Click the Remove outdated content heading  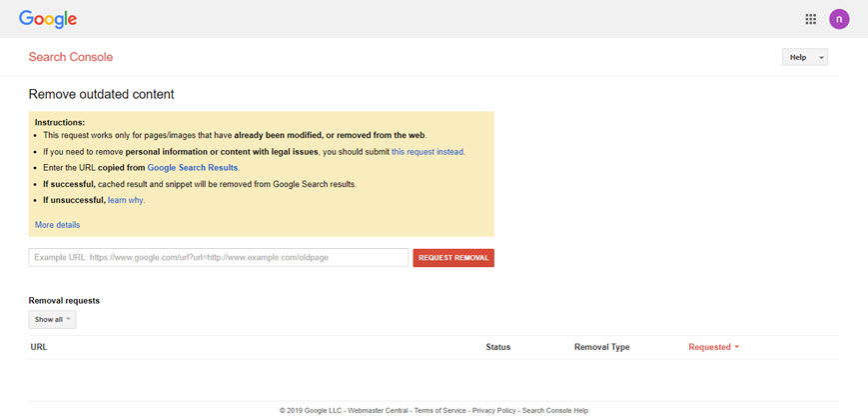coord(101,94)
